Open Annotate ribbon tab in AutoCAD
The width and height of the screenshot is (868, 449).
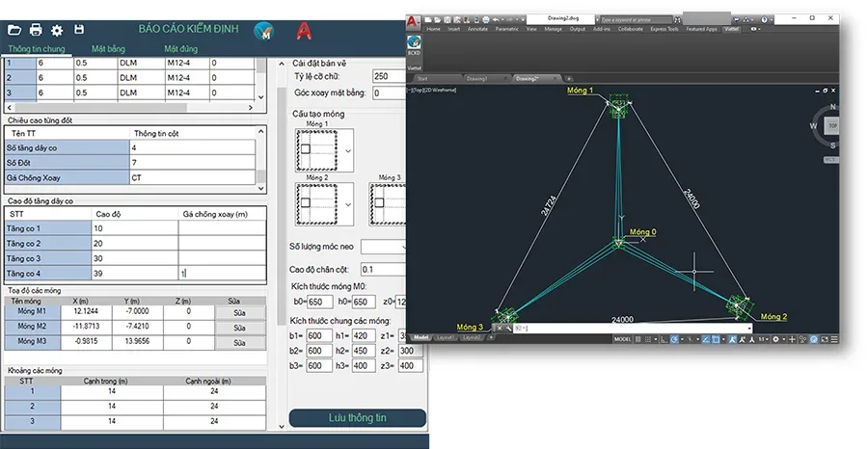point(477,29)
